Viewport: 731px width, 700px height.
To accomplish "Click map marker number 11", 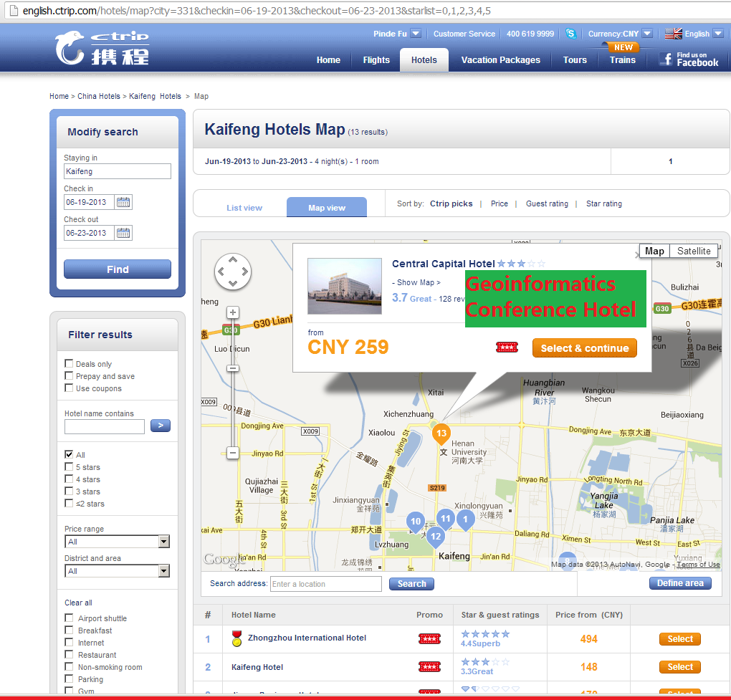I will pyautogui.click(x=446, y=519).
